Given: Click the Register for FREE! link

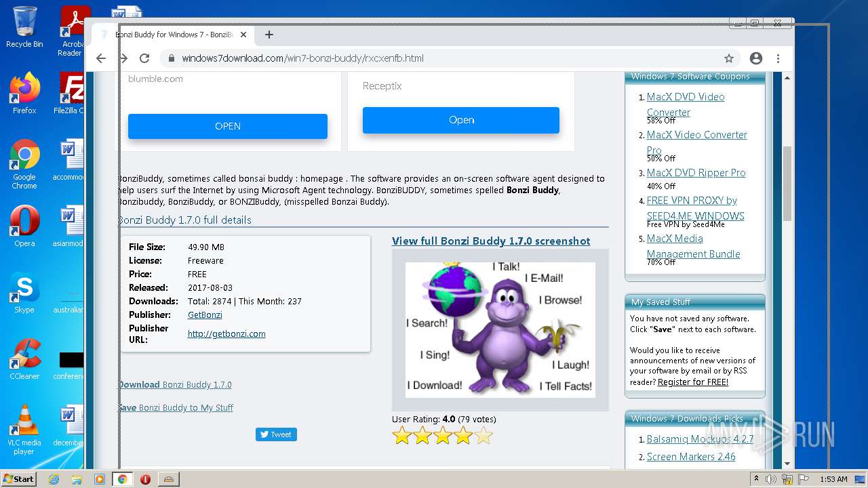Looking at the screenshot, I should 693,382.
